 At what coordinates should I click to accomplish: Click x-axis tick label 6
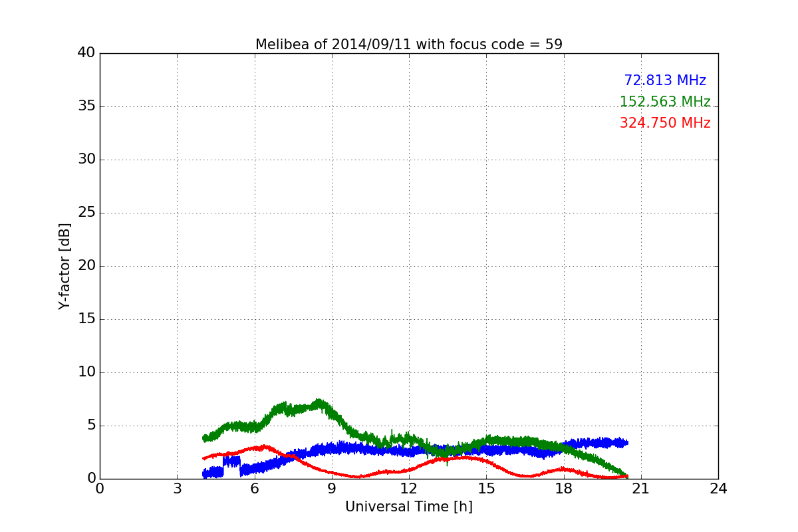click(255, 489)
